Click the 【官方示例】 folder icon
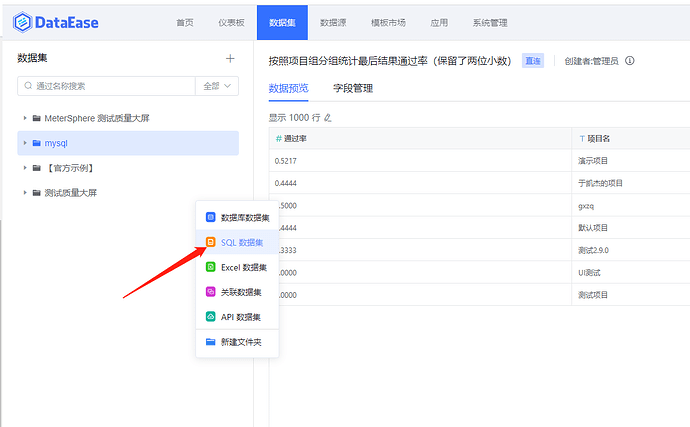The image size is (690, 427). click(37, 168)
